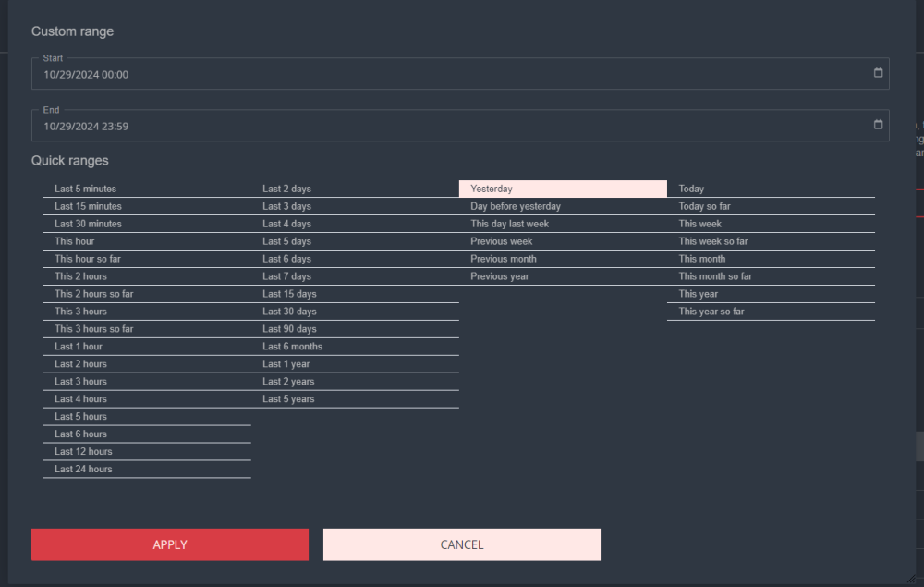
Task: Open calendar picker for Start date
Action: (x=878, y=74)
